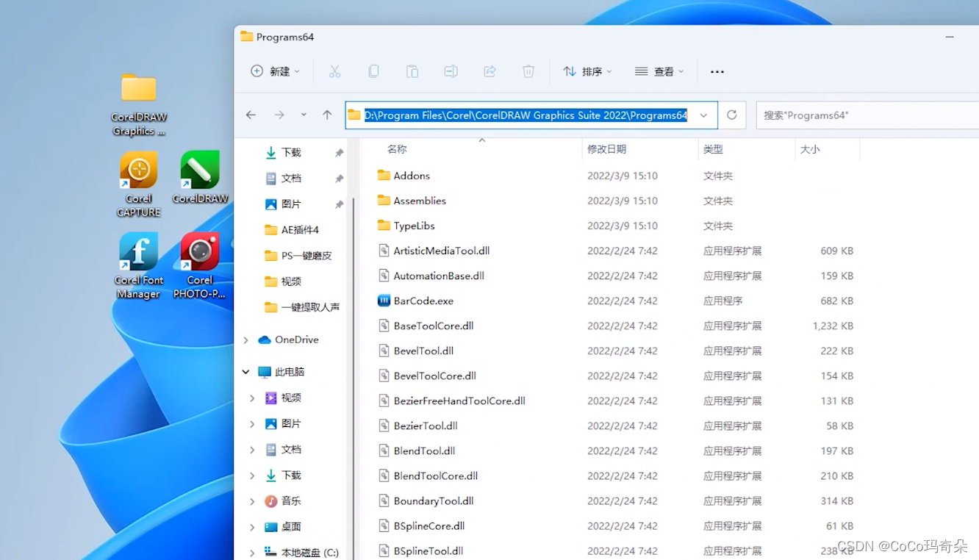
Task: Click the Rename icon in toolbar
Action: [451, 71]
